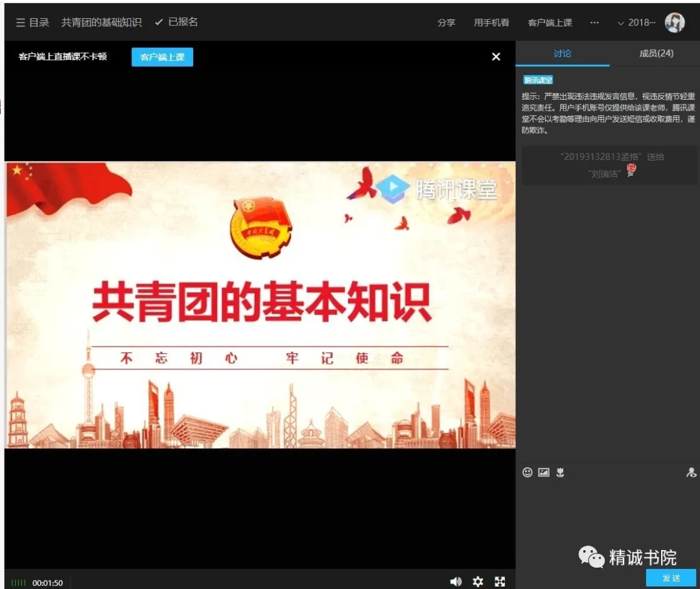This screenshot has height=589, width=700.
Task: Enter fullscreen video mode
Action: (x=500, y=582)
